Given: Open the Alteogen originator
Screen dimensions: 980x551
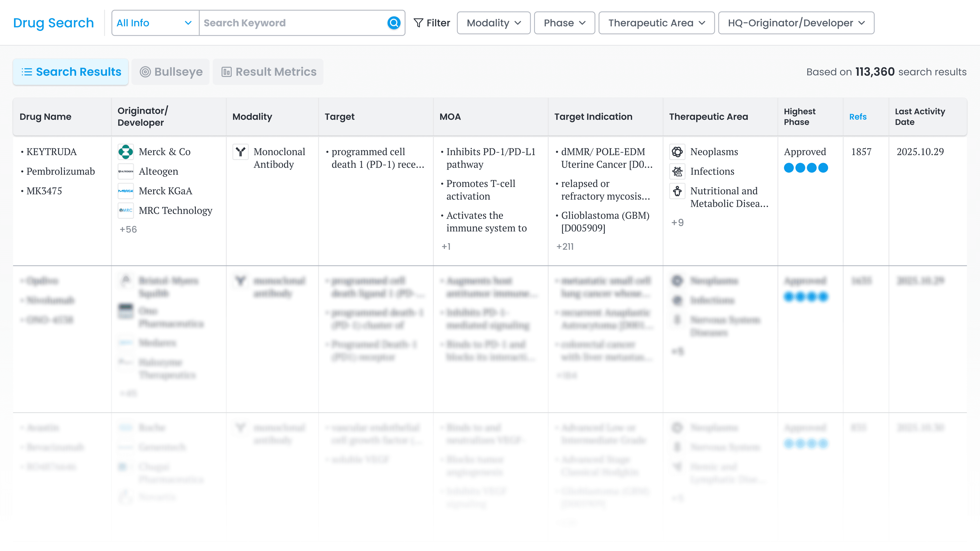Looking at the screenshot, I should (x=158, y=171).
